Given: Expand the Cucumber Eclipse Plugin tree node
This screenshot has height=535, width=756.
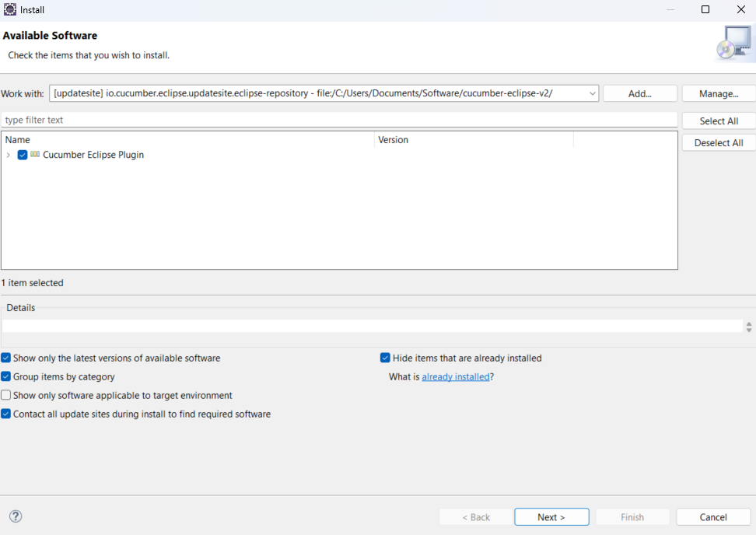Looking at the screenshot, I should click(x=9, y=155).
